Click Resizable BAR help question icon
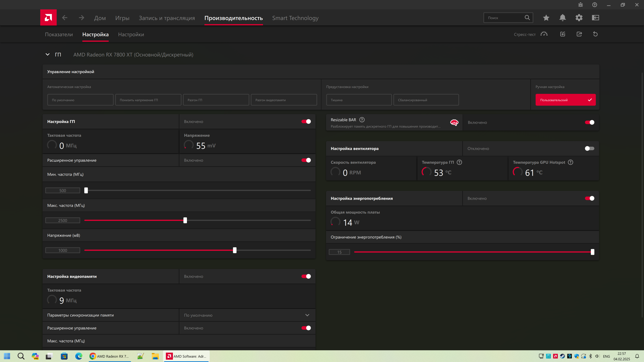This screenshot has height=362, width=644. coord(362,120)
